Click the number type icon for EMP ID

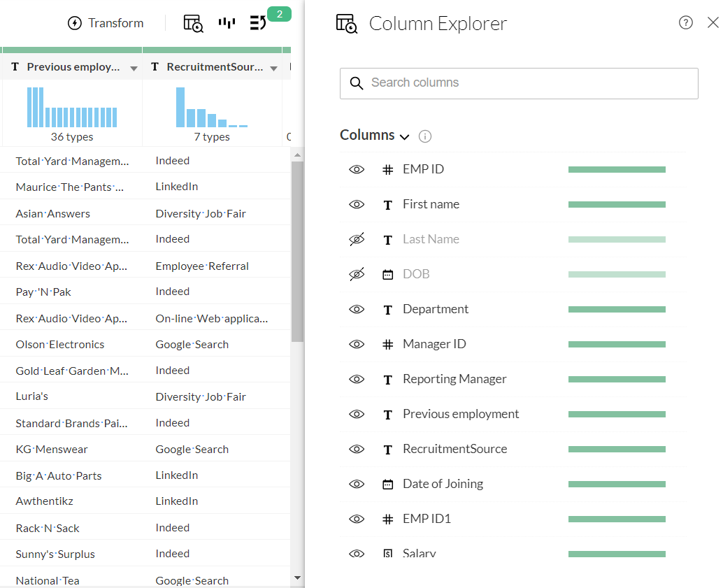click(387, 169)
